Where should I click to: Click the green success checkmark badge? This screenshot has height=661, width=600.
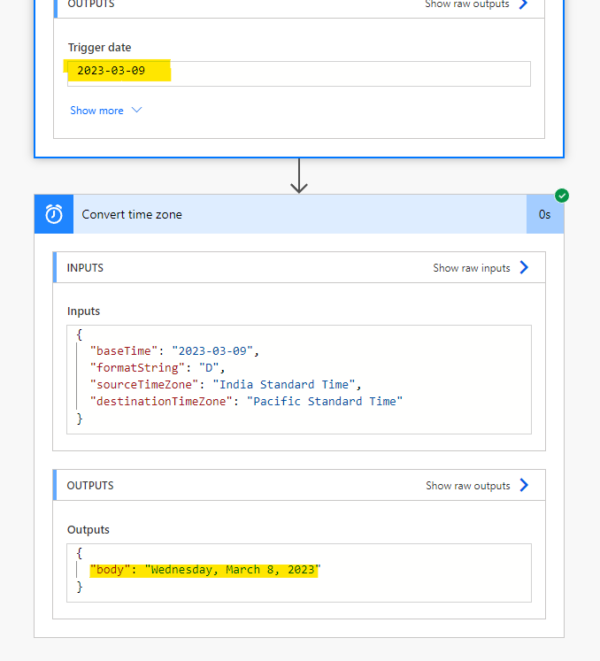pyautogui.click(x=562, y=196)
